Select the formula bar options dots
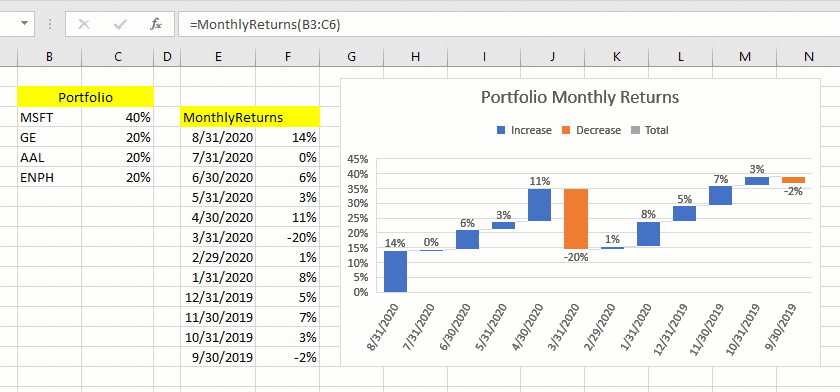The image size is (840, 392). tap(50, 24)
